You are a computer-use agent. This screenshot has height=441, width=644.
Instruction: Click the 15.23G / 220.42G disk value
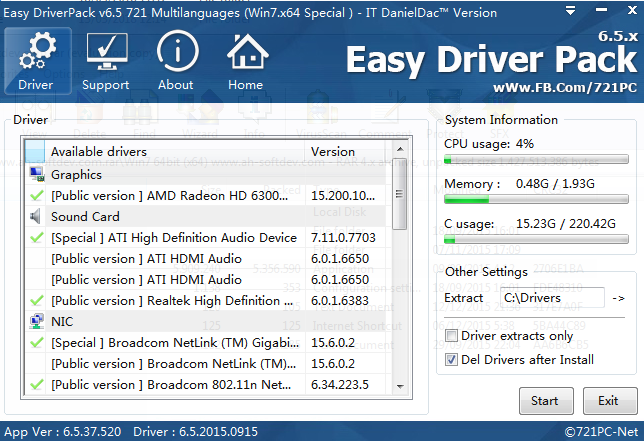tap(566, 223)
